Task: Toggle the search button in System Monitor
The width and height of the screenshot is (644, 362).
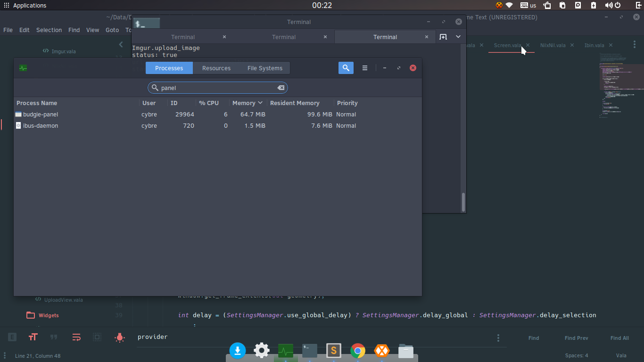Action: pos(346,68)
